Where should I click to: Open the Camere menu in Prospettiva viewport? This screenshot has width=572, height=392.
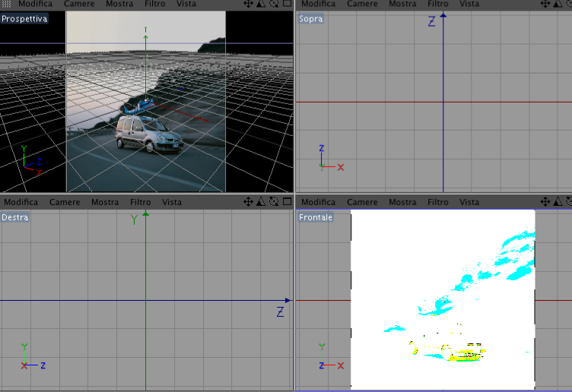point(79,4)
